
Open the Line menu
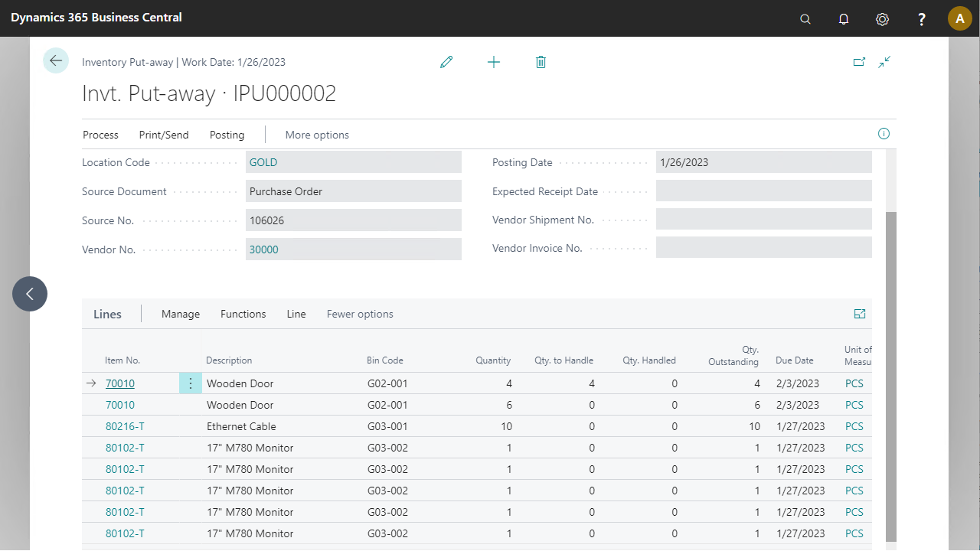pos(296,314)
